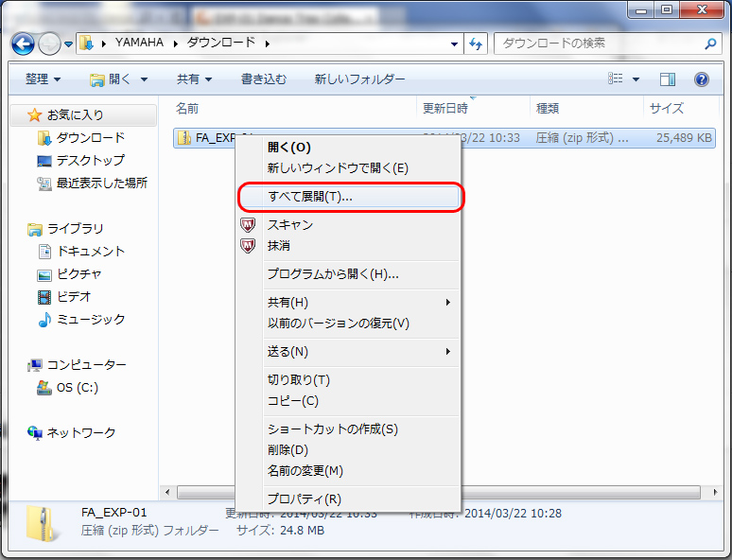Open ミュージック library in the sidebar
The image size is (732, 560).
pos(91,320)
